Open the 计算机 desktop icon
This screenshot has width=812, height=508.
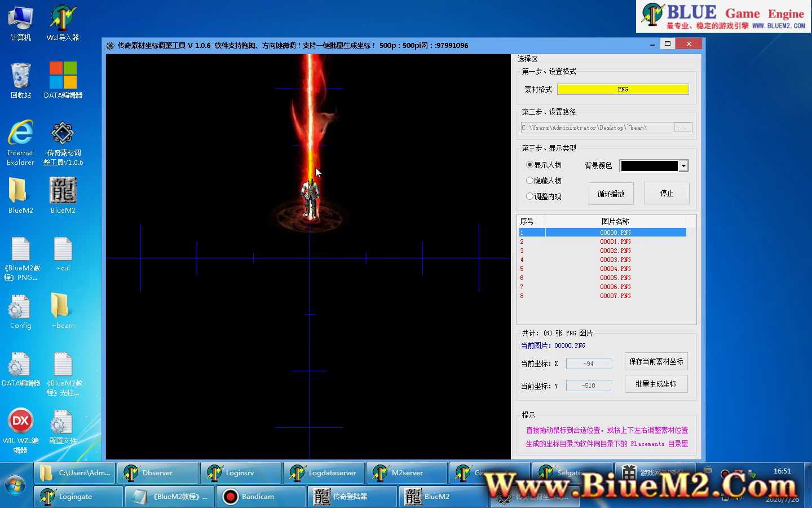(x=21, y=23)
